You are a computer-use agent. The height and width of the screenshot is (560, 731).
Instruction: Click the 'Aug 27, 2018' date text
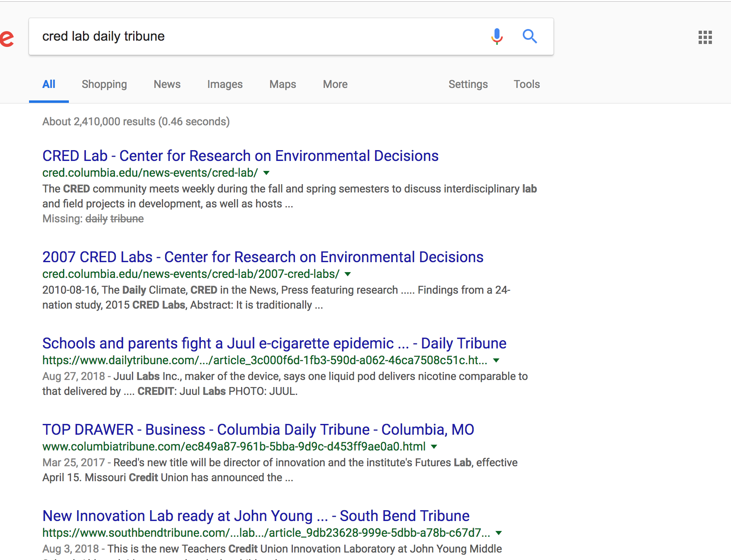click(73, 376)
